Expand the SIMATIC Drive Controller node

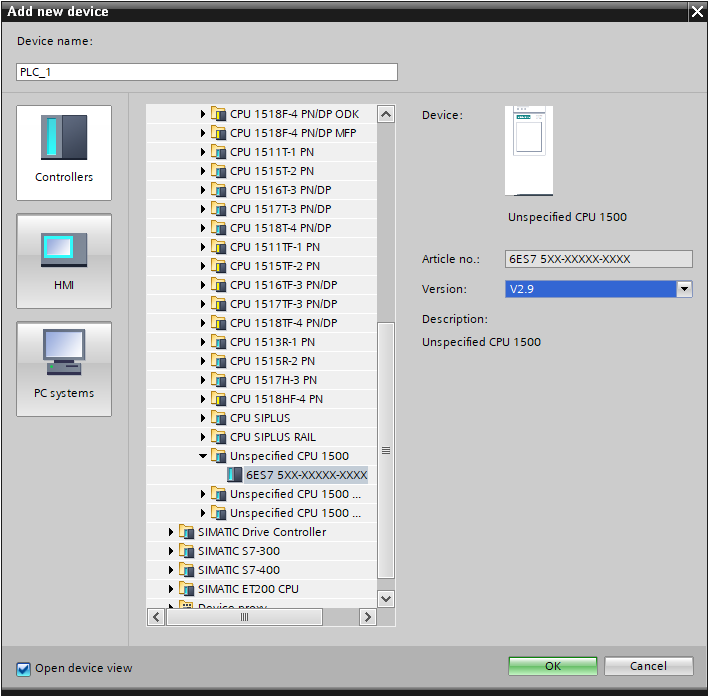[170, 531]
